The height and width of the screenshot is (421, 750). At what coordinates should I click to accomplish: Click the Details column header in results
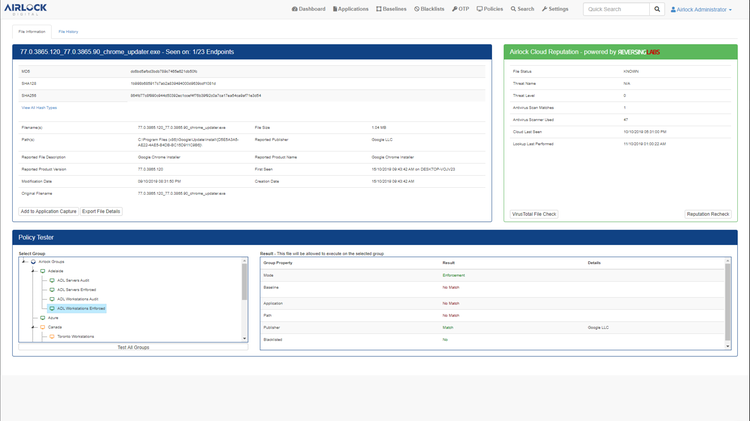coord(594,263)
